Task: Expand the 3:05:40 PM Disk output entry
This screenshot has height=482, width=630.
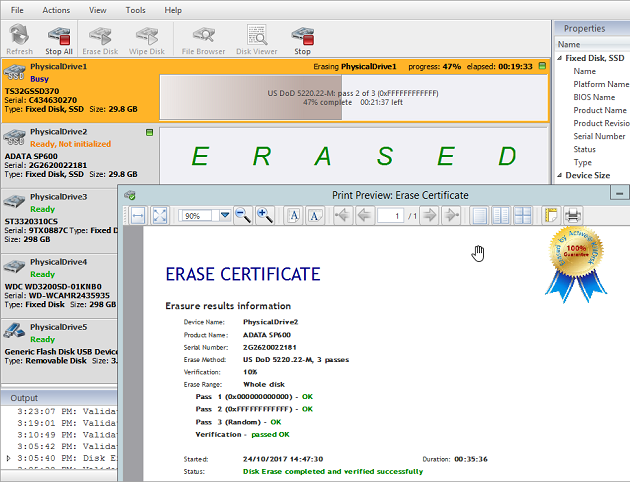Action: (9, 458)
